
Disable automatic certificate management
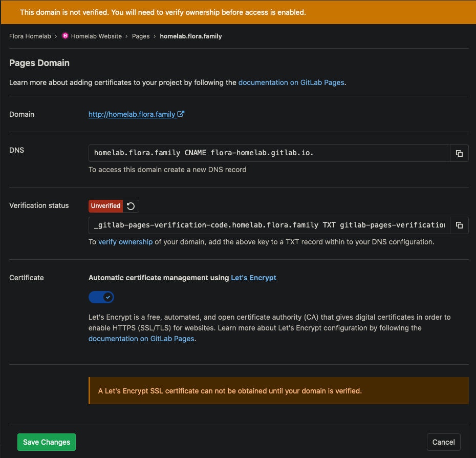tap(101, 297)
